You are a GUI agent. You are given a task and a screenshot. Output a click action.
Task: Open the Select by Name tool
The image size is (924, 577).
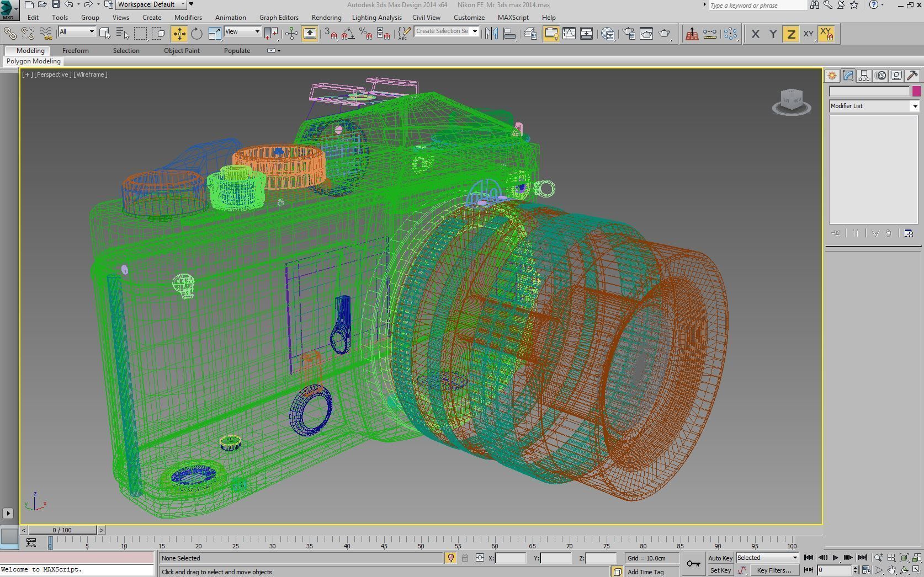pos(123,34)
